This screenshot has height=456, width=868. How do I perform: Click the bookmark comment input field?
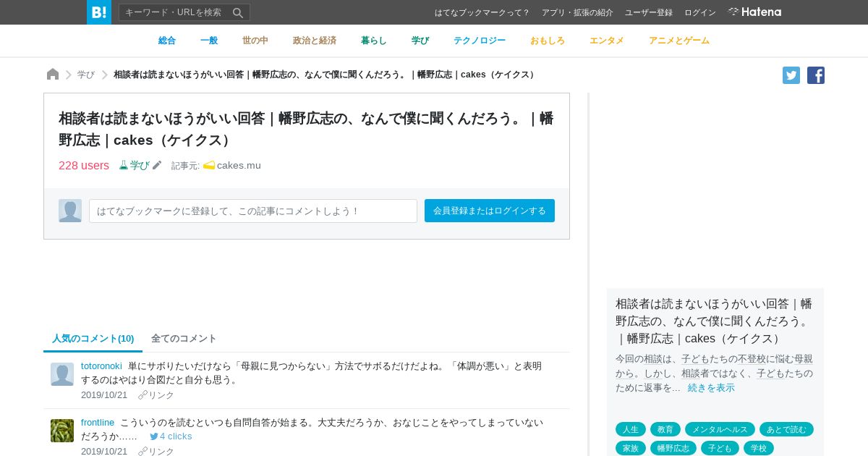point(253,211)
